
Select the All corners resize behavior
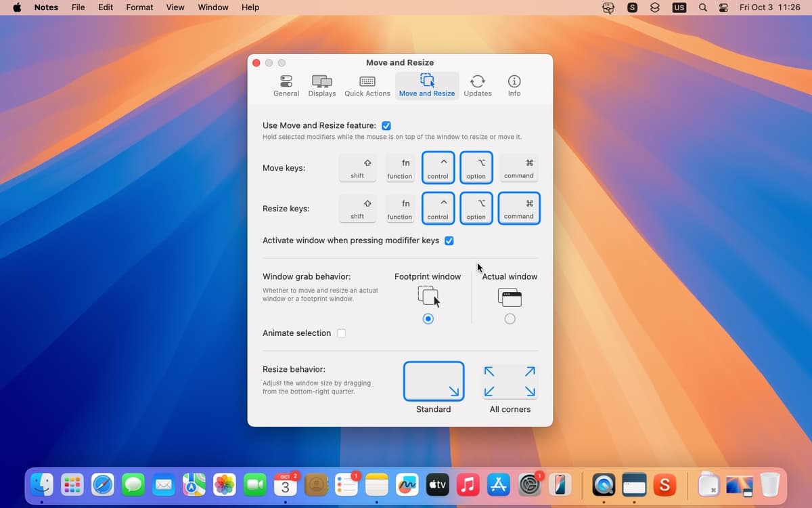[x=510, y=382]
